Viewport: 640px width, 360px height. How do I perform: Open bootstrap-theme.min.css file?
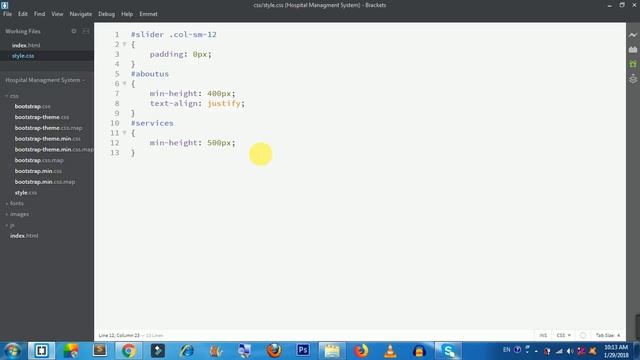point(48,139)
